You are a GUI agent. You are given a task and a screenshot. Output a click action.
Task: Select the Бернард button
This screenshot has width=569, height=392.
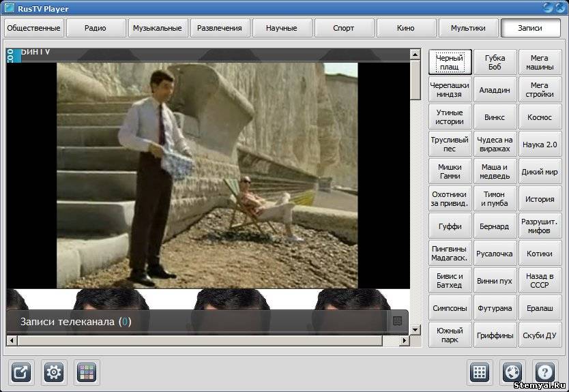pyautogui.click(x=495, y=226)
